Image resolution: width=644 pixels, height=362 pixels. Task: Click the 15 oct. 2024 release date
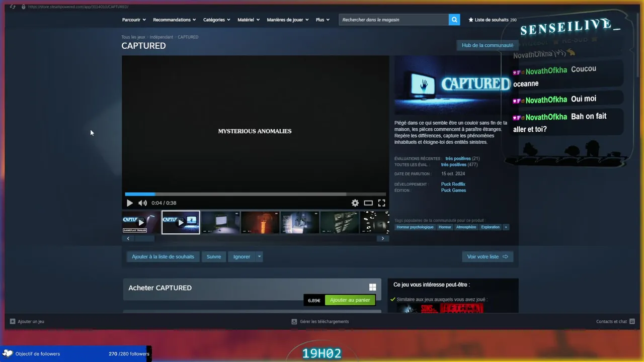click(453, 173)
